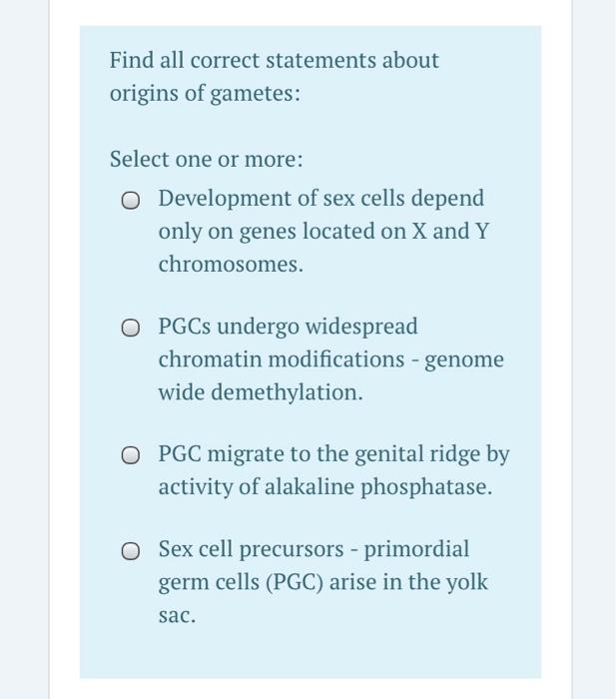This screenshot has width=616, height=699.
Task: Click the white page margin right of question box
Action: [556, 349]
